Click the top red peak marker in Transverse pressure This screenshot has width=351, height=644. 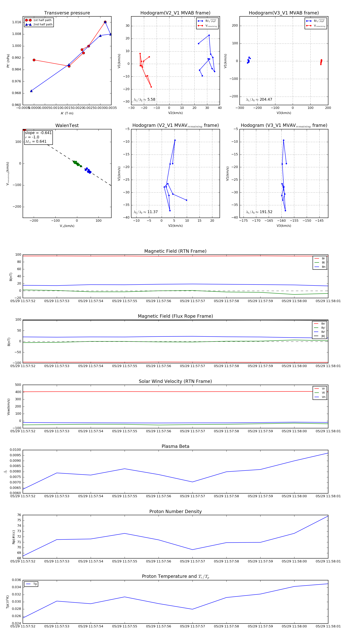point(105,22)
